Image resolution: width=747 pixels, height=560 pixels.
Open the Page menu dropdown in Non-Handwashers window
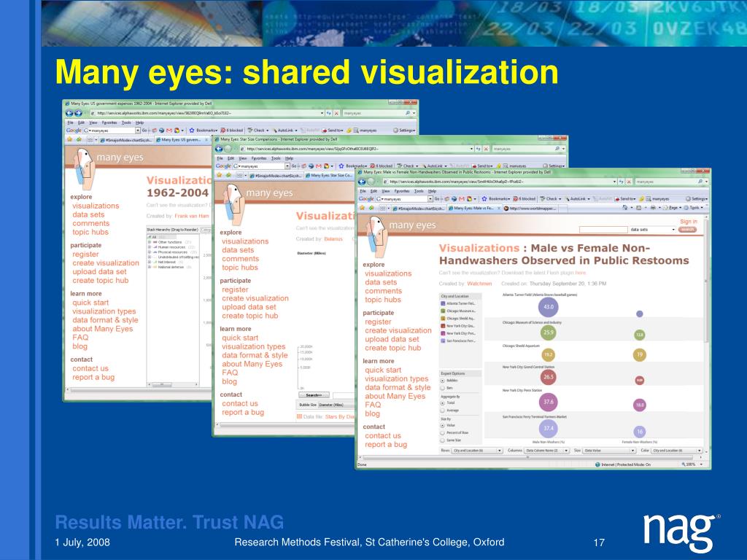pos(671,208)
